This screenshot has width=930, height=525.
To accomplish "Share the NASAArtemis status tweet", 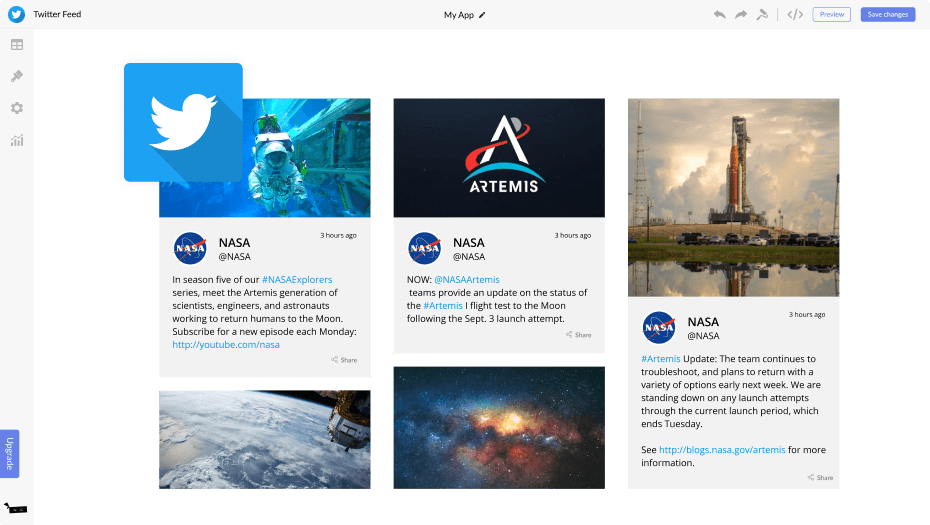I will [x=578, y=335].
